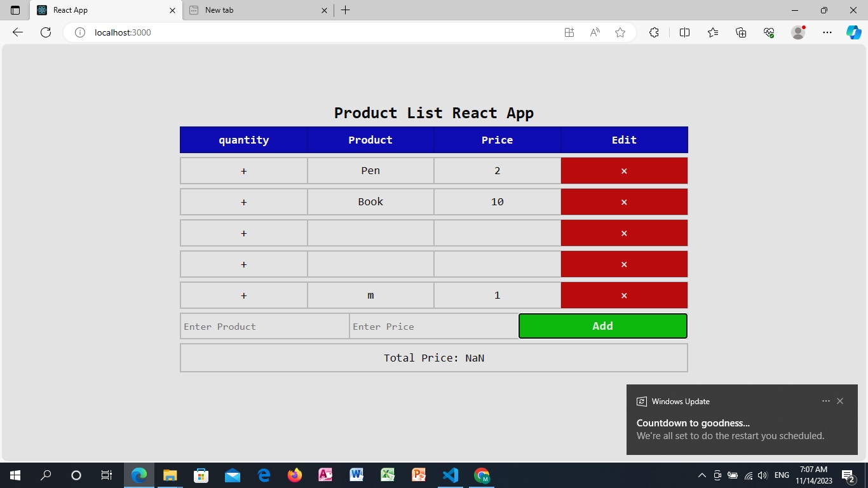Image resolution: width=868 pixels, height=488 pixels.
Task: Launch Microsoft Store from the taskbar
Action: tap(201, 475)
